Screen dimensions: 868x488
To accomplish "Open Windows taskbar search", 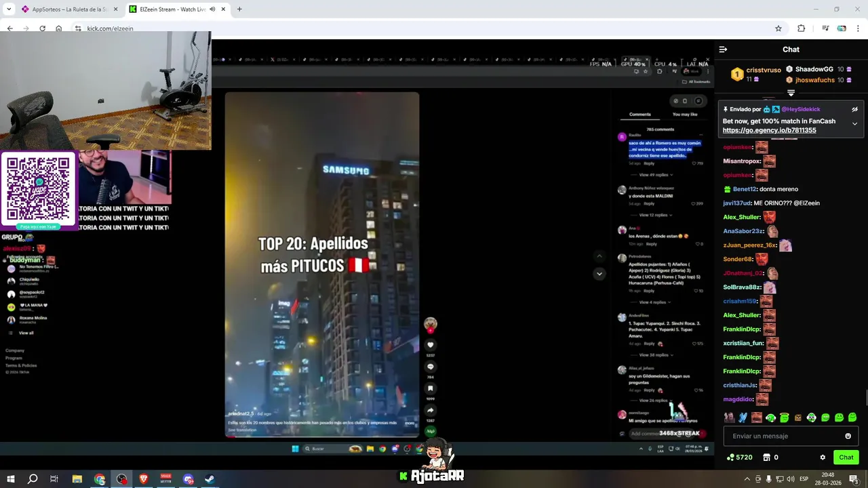I will click(x=33, y=479).
